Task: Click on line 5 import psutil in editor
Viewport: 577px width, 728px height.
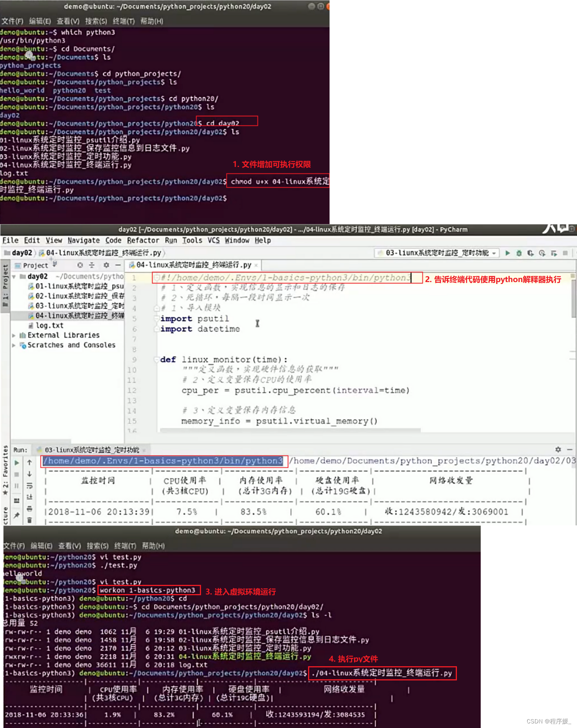Action: coord(195,319)
